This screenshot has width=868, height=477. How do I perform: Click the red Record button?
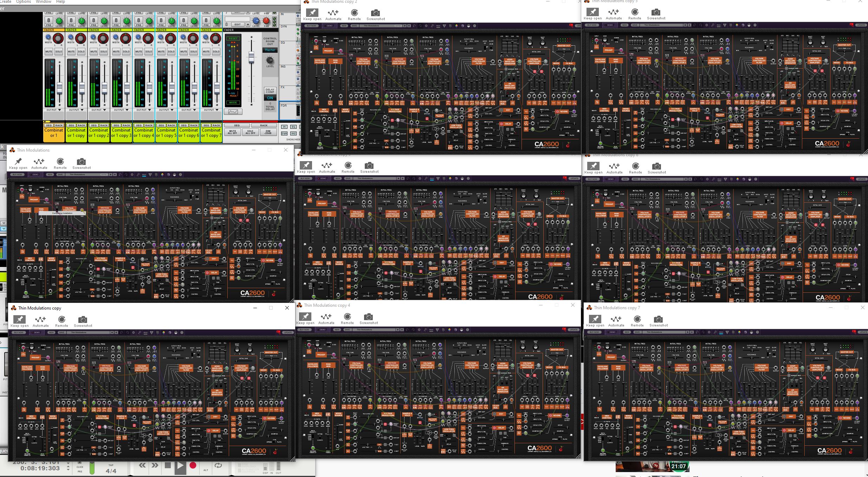click(x=193, y=465)
